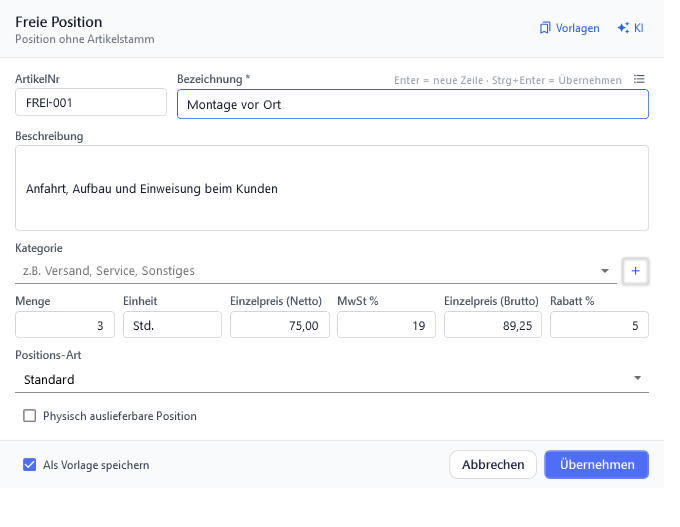Click the Vorlagen bookmark icon
This screenshot has height=527, width=680.
click(545, 28)
